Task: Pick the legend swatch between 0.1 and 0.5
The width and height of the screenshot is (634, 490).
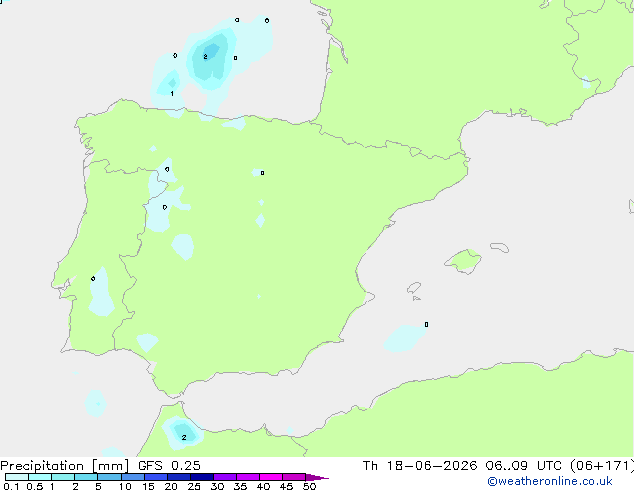Action: point(17,477)
